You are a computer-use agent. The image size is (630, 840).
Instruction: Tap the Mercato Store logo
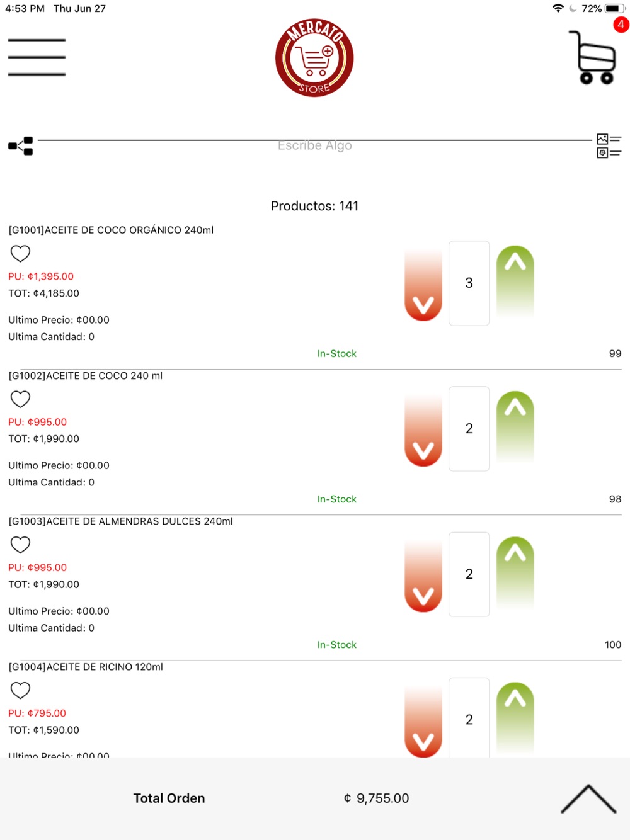click(314, 57)
